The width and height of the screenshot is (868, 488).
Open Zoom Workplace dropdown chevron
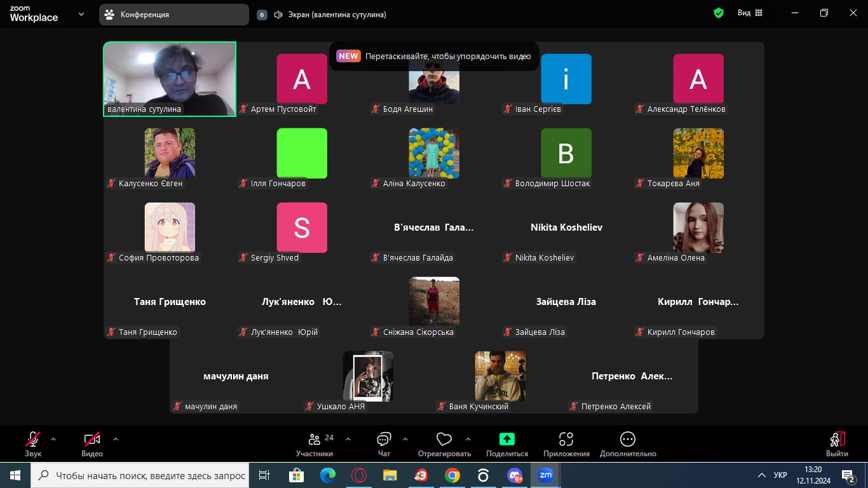pyautogui.click(x=81, y=14)
